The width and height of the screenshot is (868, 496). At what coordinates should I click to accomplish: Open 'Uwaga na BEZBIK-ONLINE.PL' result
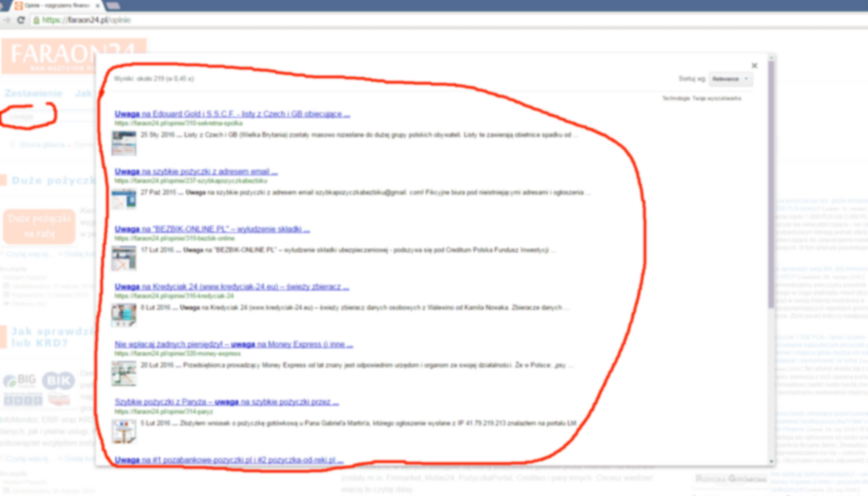click(212, 229)
